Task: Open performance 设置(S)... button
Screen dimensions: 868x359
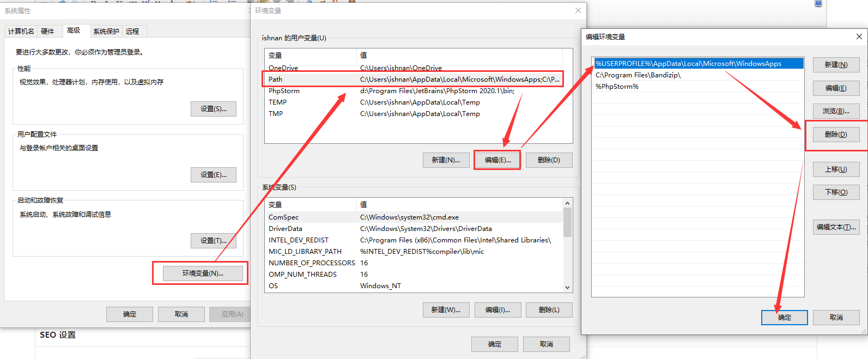Action: coord(213,109)
